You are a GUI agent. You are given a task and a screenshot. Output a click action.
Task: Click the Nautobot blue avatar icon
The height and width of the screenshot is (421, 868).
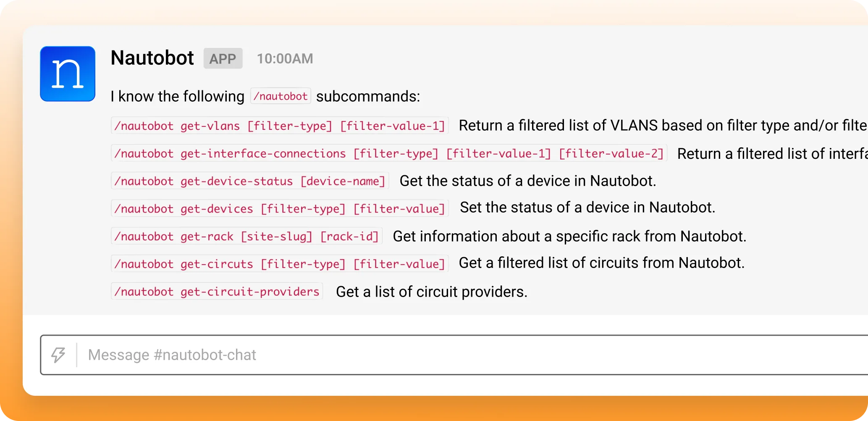click(68, 74)
